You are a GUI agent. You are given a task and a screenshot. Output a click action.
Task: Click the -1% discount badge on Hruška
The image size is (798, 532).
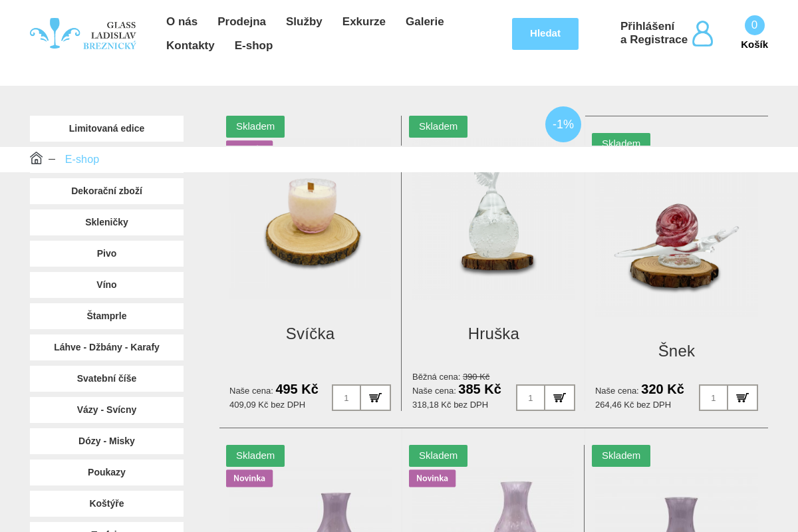tap(563, 124)
